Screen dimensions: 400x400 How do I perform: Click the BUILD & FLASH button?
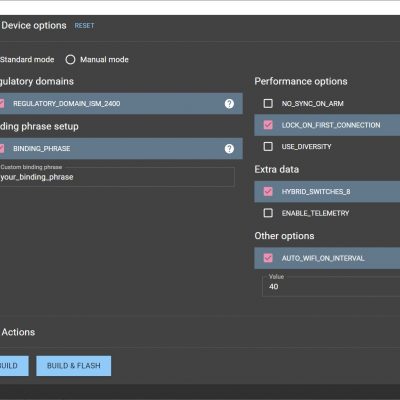74,366
